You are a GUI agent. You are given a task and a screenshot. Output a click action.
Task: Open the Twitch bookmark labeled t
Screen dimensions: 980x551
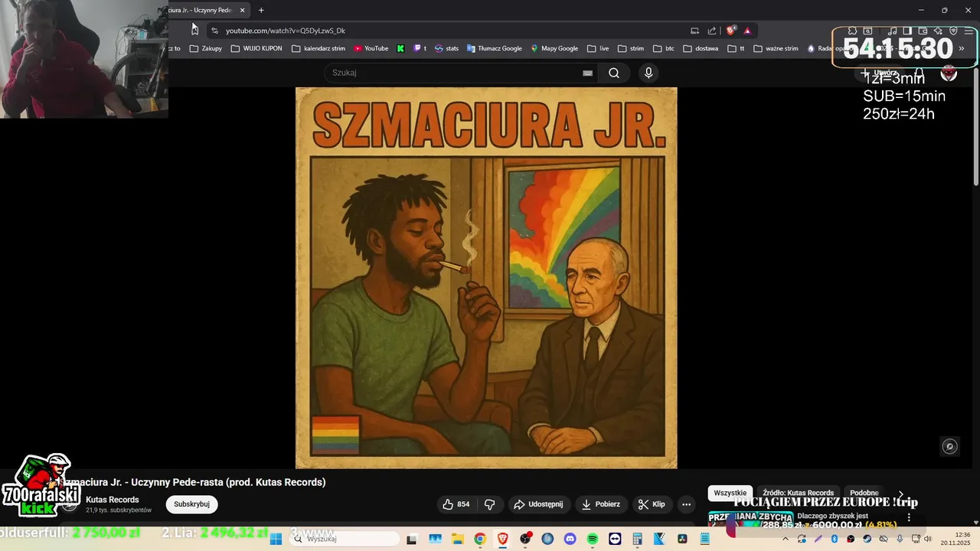pyautogui.click(x=420, y=48)
